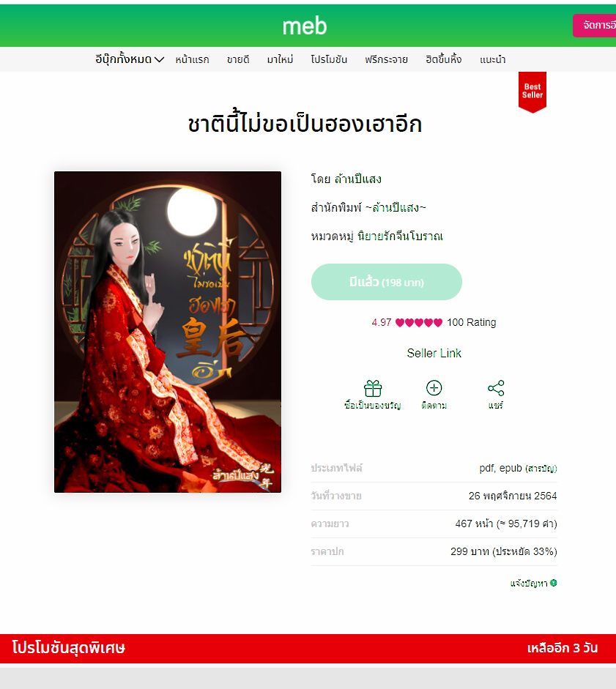This screenshot has height=689, width=616.
Task: Click the Best Seller ribbon badge
Action: pyautogui.click(x=532, y=92)
